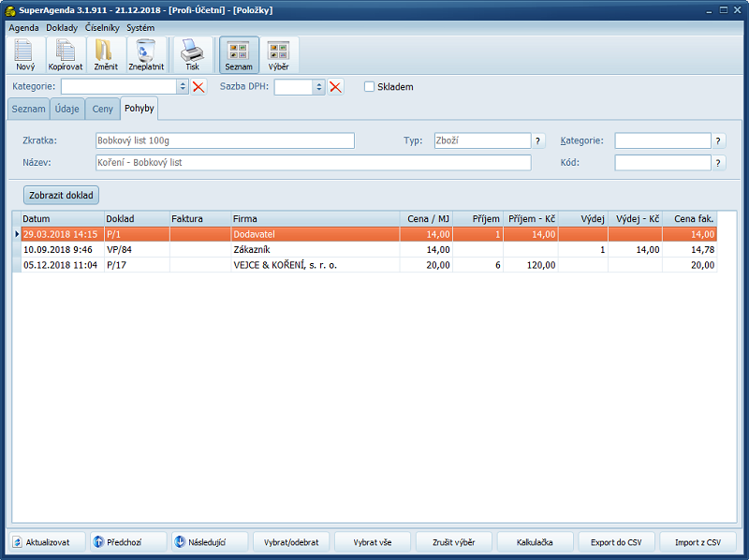
Task: Sort by the Doklad column header
Action: click(x=137, y=219)
